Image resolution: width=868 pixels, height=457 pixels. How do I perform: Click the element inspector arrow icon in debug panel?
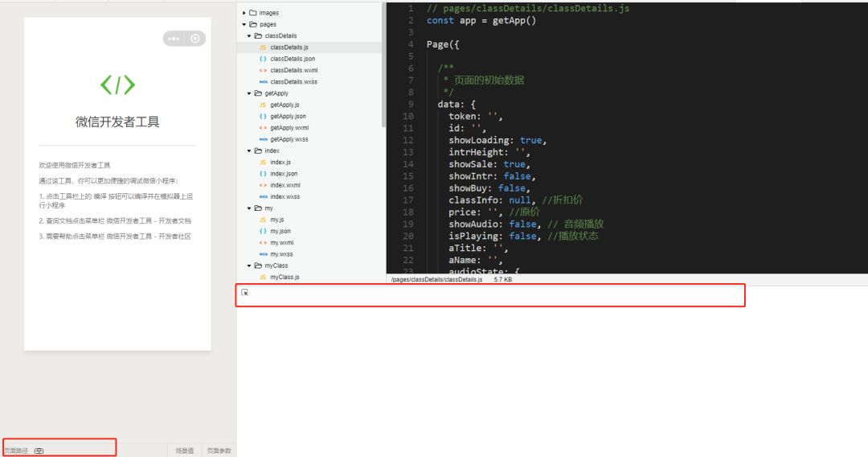tap(244, 292)
